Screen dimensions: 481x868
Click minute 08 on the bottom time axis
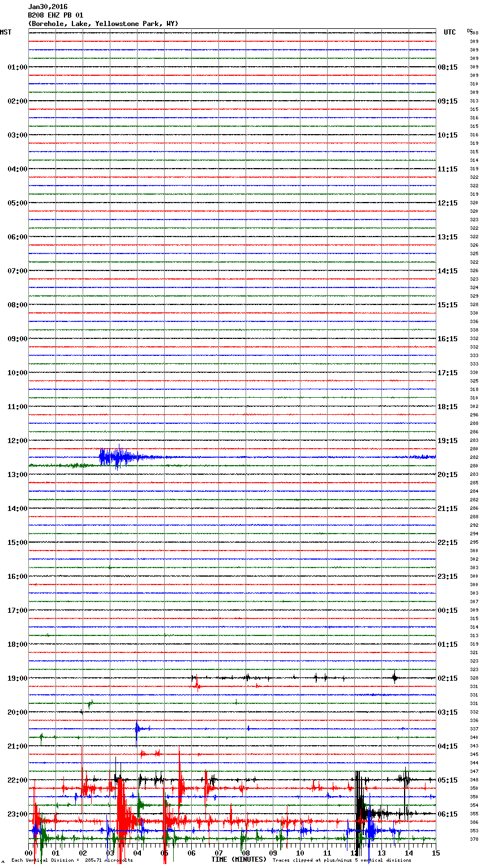(246, 853)
